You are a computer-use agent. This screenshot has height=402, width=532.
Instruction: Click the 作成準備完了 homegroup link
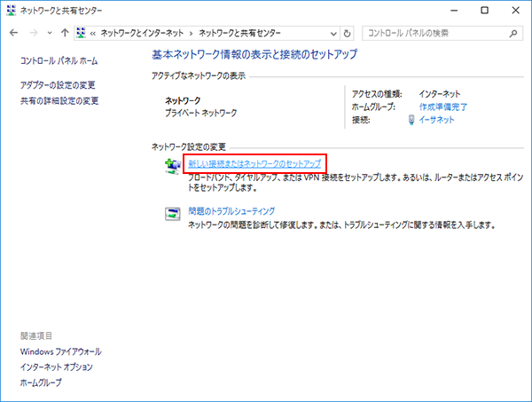443,106
